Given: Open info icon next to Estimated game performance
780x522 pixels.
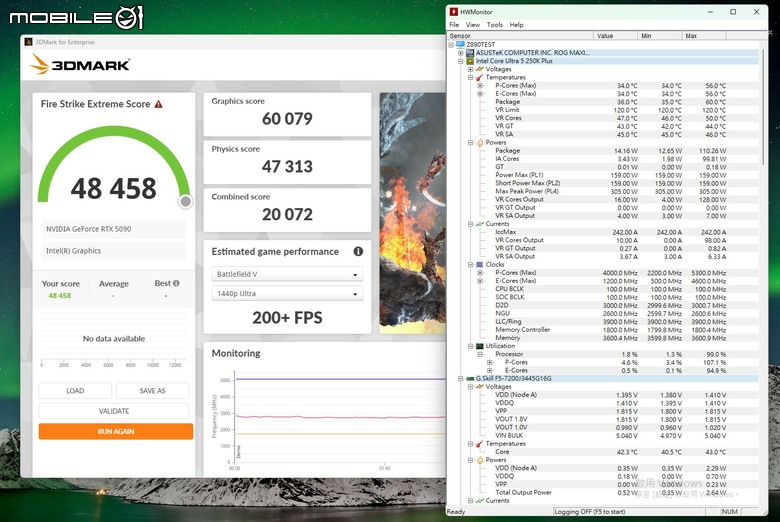Looking at the screenshot, I should [358, 251].
